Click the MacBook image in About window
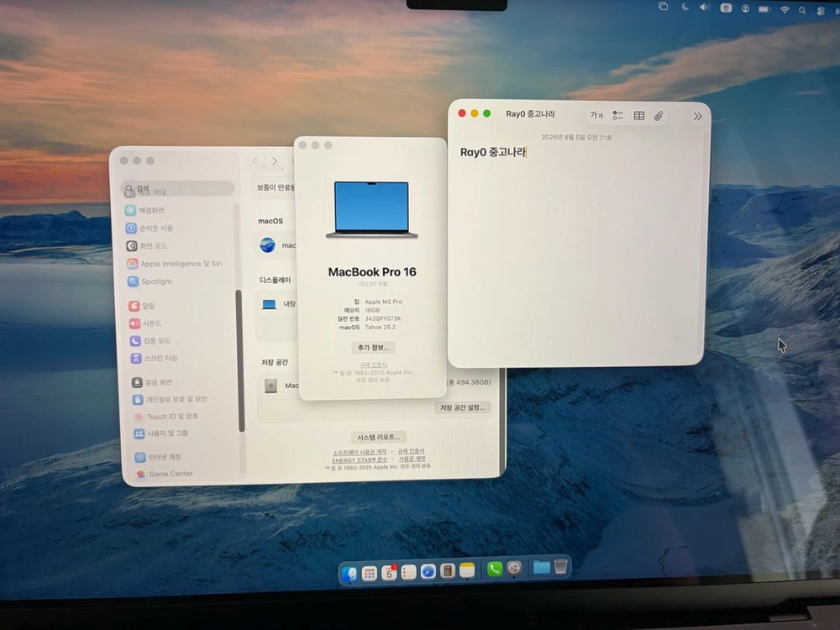The height and width of the screenshot is (630, 840). pyautogui.click(x=372, y=210)
